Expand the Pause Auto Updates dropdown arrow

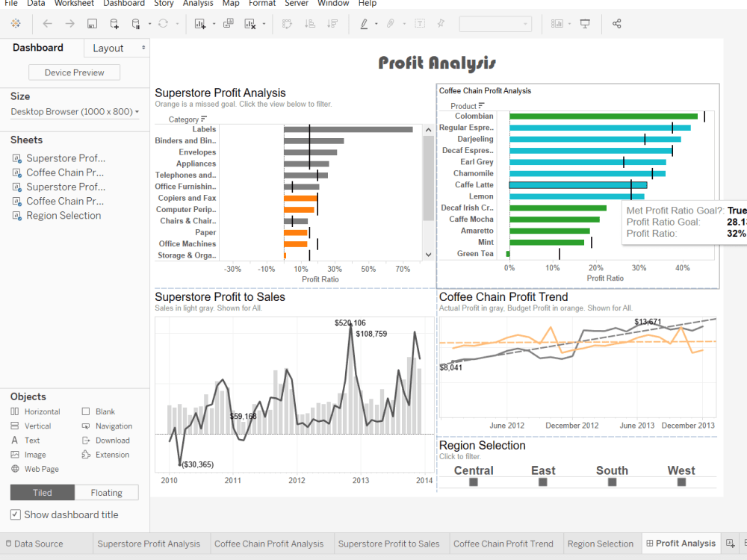149,23
